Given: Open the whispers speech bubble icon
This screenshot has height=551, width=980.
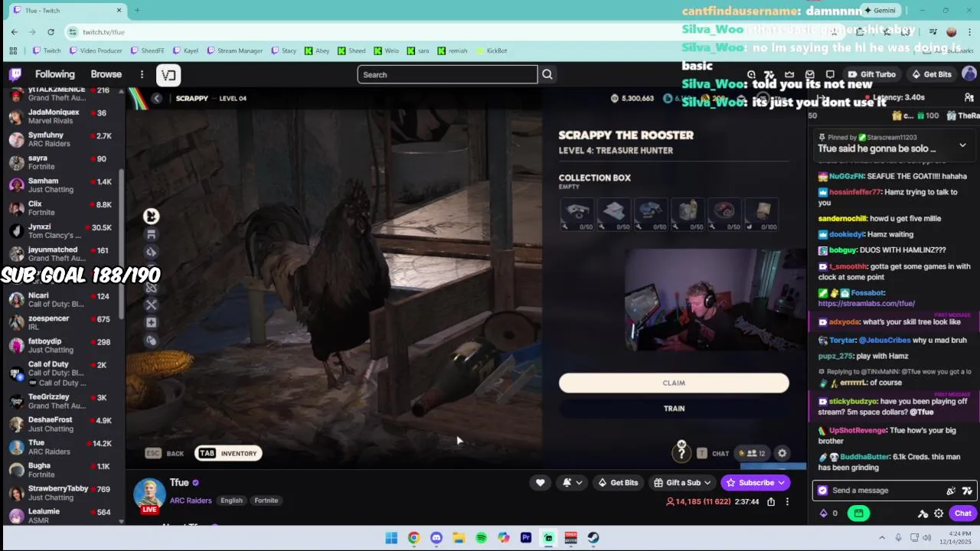Looking at the screenshot, I should (830, 74).
